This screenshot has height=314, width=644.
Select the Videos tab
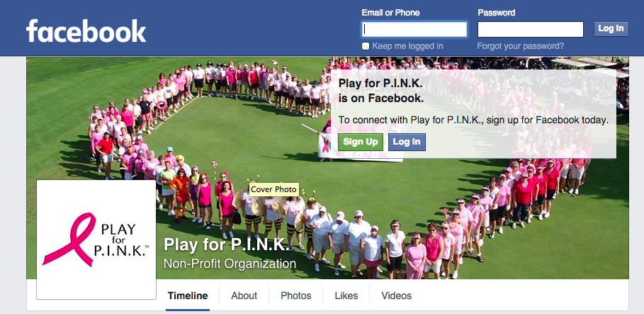pos(396,296)
